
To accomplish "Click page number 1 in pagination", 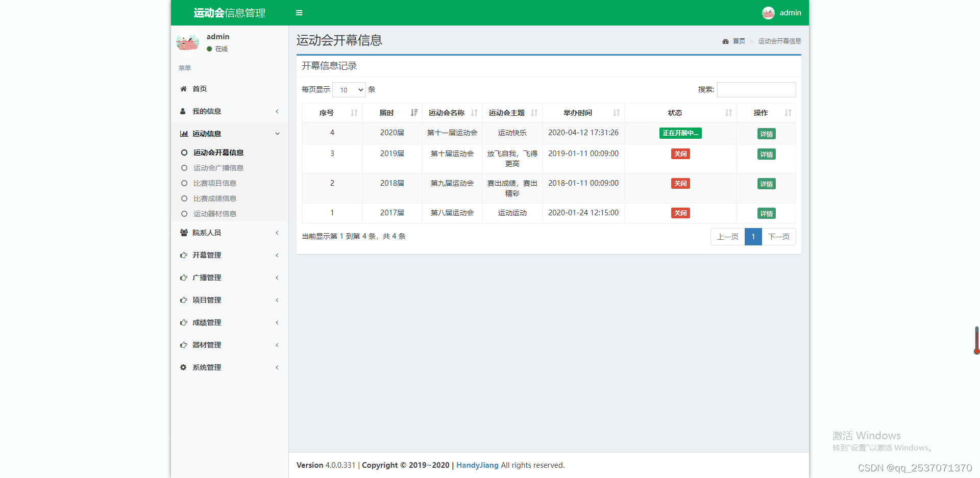I will pyautogui.click(x=753, y=237).
